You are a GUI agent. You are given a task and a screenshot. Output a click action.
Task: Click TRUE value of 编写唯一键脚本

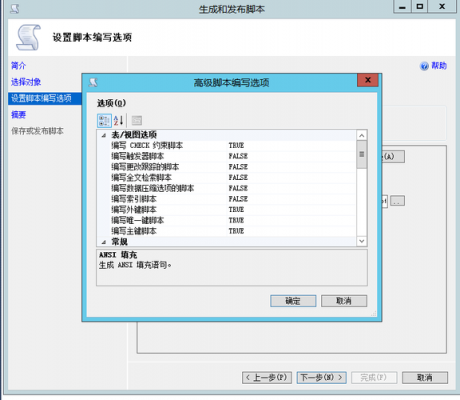[236, 220]
